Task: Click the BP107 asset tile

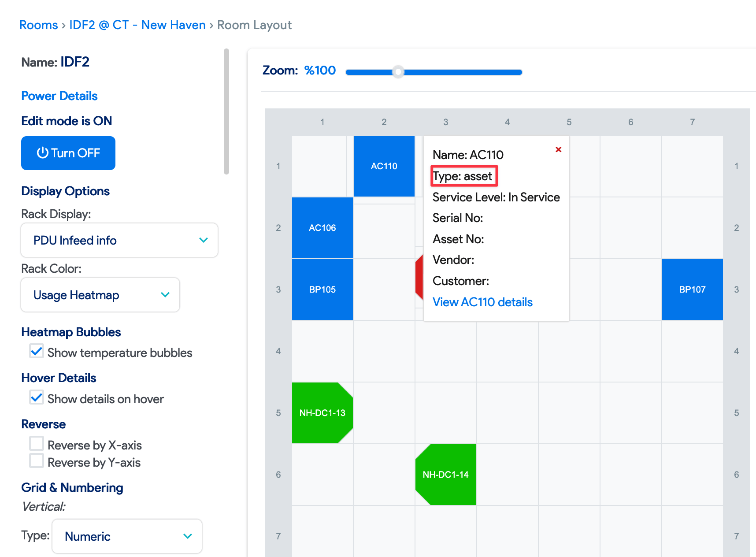Action: click(x=692, y=290)
